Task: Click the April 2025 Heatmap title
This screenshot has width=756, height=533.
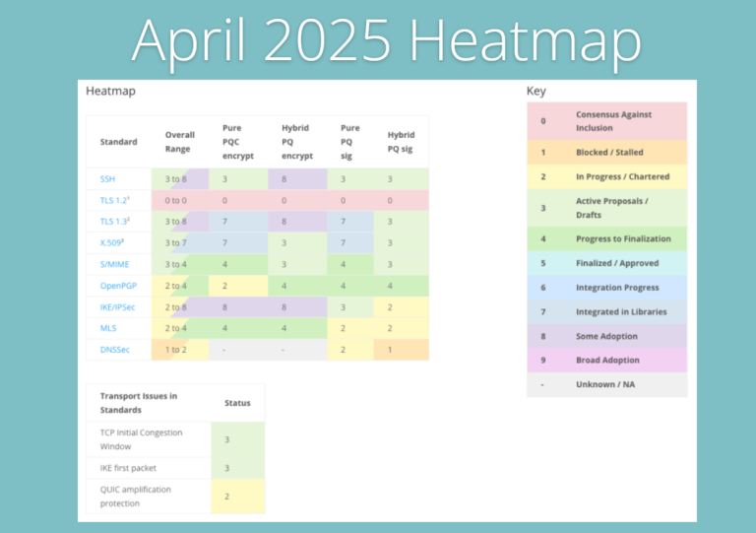Action: pyautogui.click(x=386, y=41)
